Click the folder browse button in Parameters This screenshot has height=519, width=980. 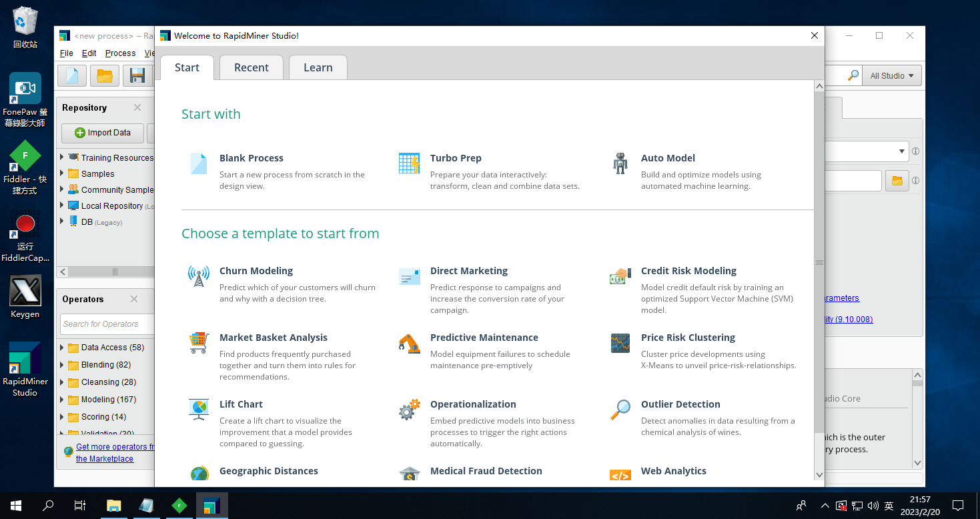click(x=897, y=180)
